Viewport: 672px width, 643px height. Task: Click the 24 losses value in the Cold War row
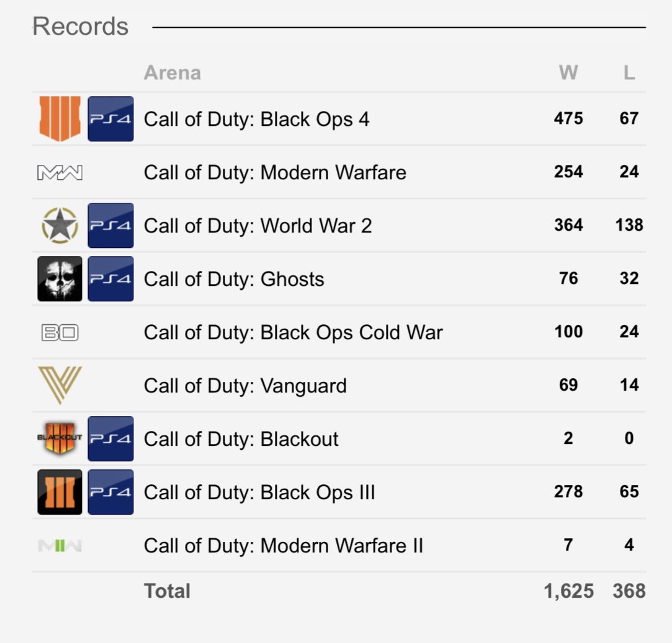629,332
